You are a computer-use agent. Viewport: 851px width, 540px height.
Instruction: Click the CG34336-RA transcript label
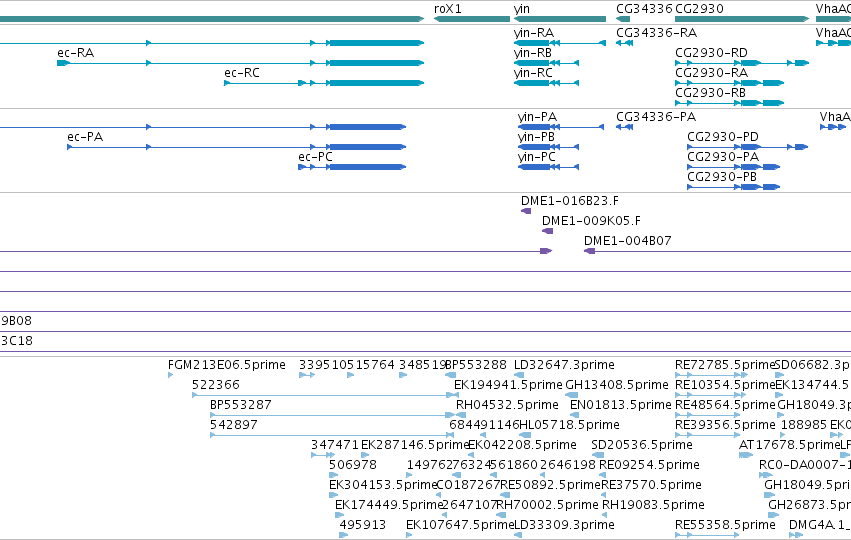click(x=657, y=33)
